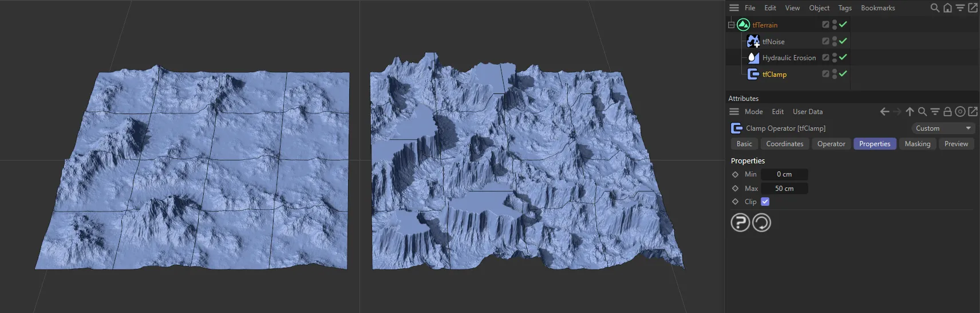Disable tfNoise using its green checkmark
Viewport: 980px width, 313px height.
843,41
